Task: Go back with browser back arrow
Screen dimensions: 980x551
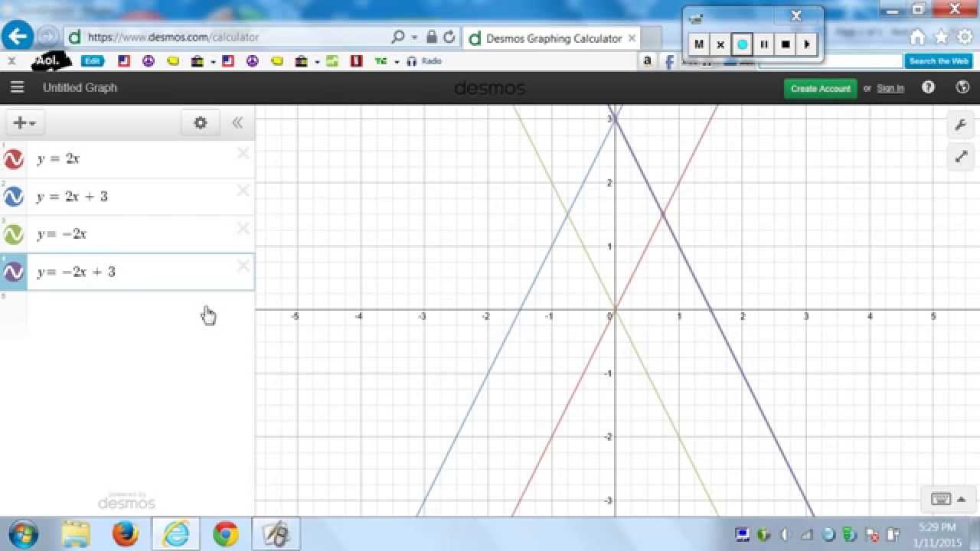Action: [17, 36]
